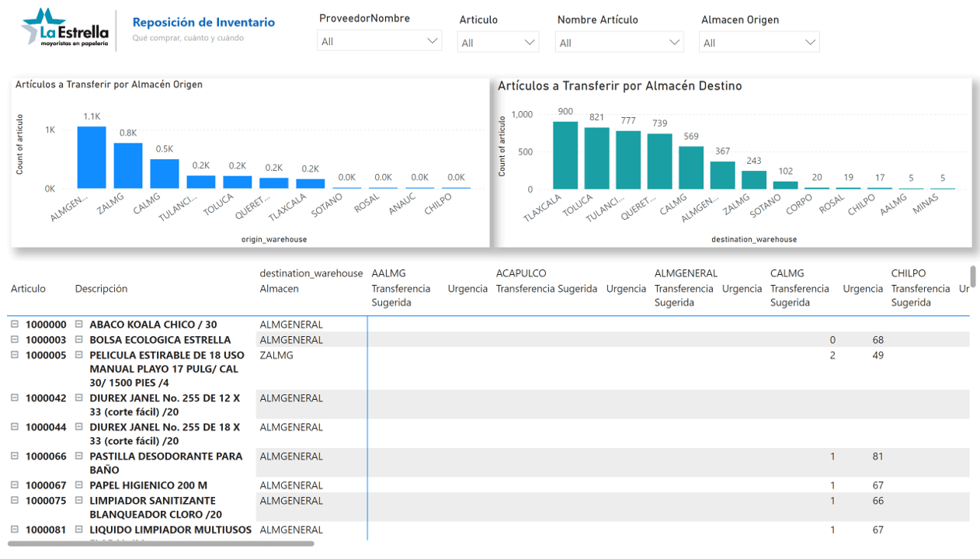This screenshot has height=559, width=980.
Task: Open the ProveedorNombre filter dropdown
Action: (380, 41)
